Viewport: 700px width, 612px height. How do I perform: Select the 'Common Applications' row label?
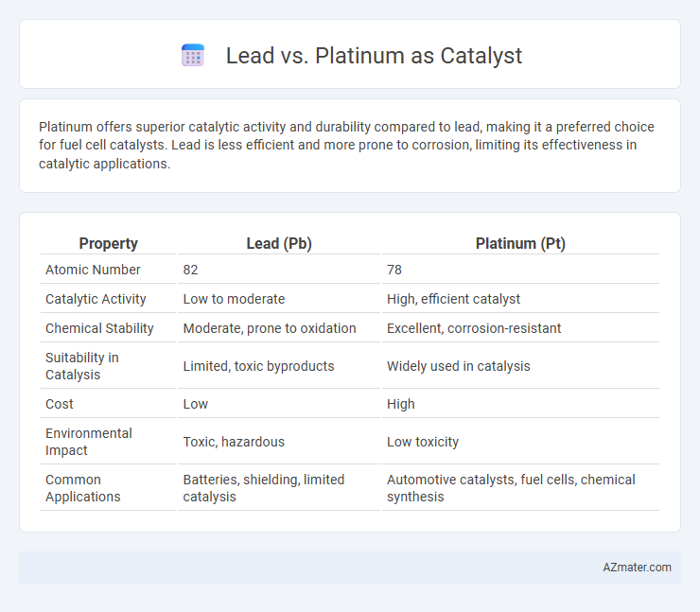click(83, 488)
